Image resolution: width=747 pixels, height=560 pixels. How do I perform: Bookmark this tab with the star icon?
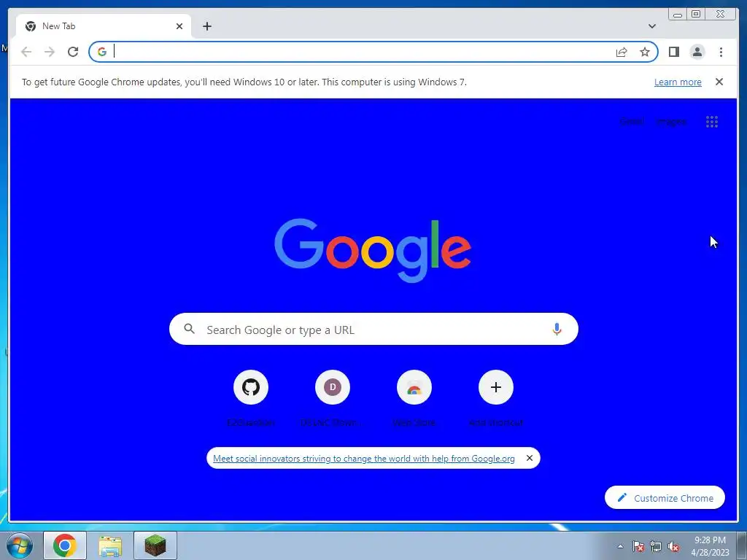[x=645, y=52]
